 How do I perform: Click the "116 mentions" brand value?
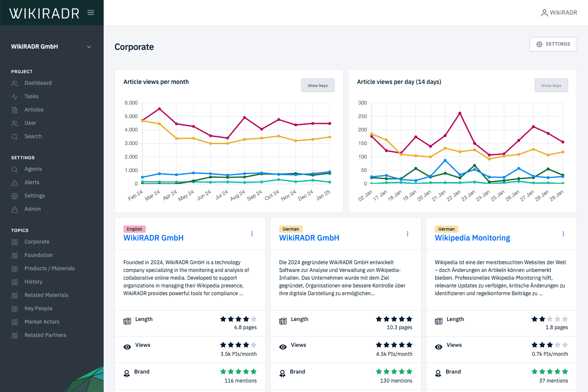(240, 381)
